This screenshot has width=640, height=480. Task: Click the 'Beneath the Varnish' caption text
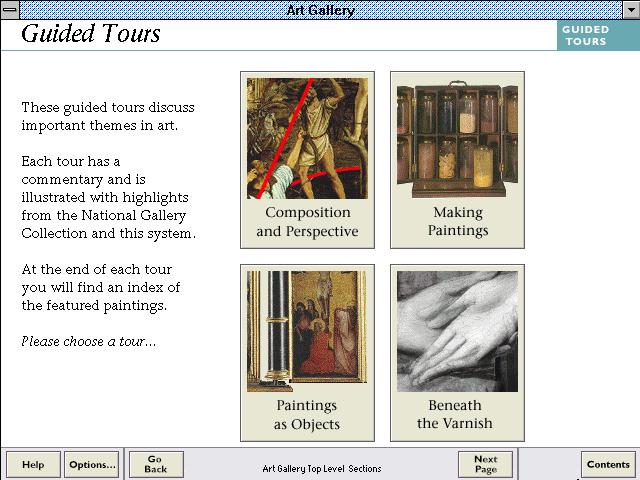[455, 414]
